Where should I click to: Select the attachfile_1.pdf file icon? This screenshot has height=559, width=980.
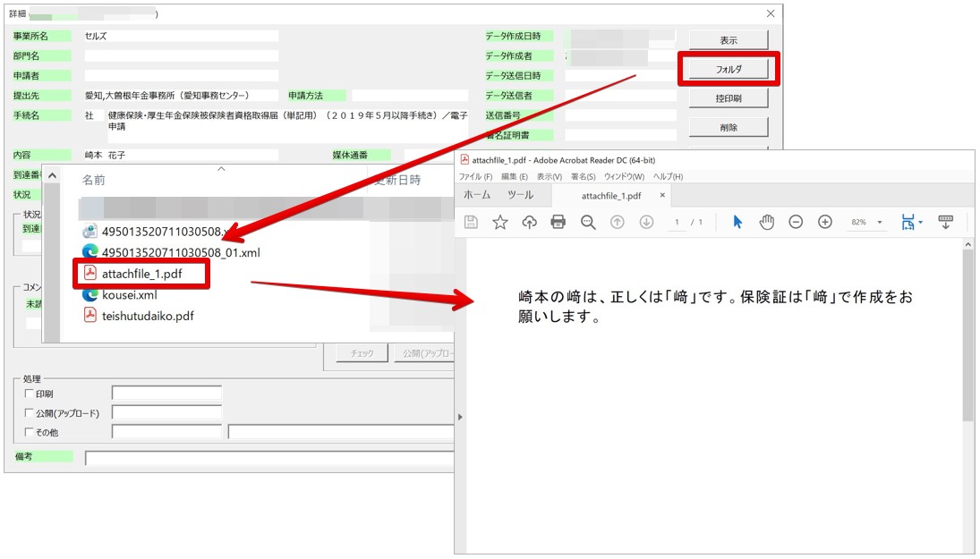(x=90, y=273)
